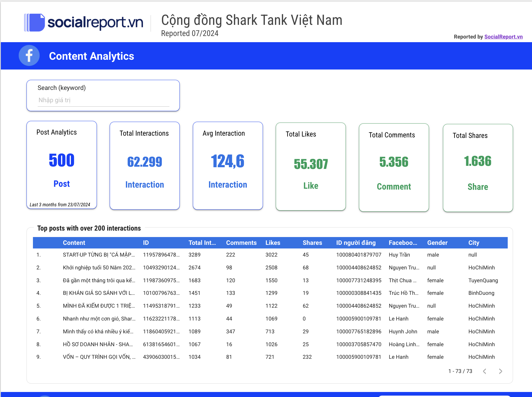
Task: Click shares value 232
Action: pos(307,357)
